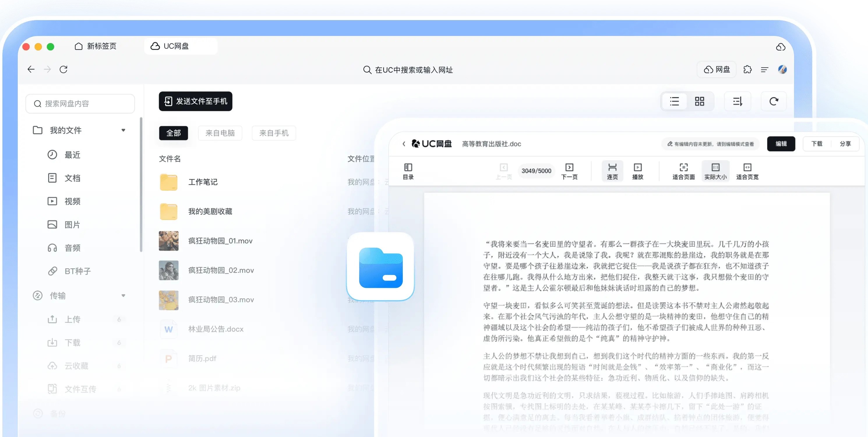868x437 pixels.
Task: Toggle 实际大小 actual size zoom
Action: coord(715,171)
